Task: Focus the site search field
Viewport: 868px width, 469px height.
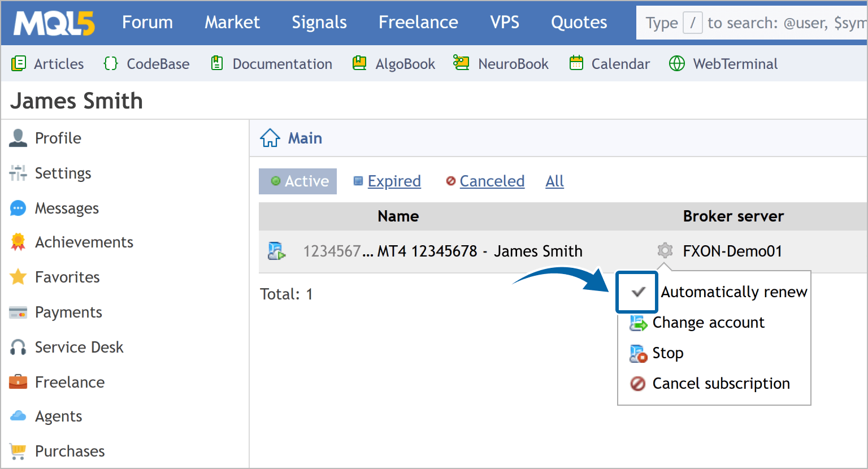Action: click(752, 23)
